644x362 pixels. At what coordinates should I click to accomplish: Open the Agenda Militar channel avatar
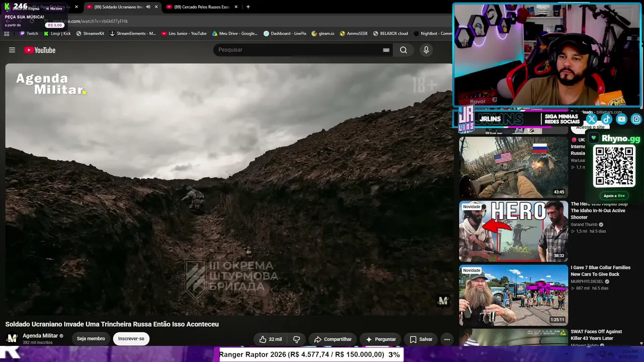point(12,338)
